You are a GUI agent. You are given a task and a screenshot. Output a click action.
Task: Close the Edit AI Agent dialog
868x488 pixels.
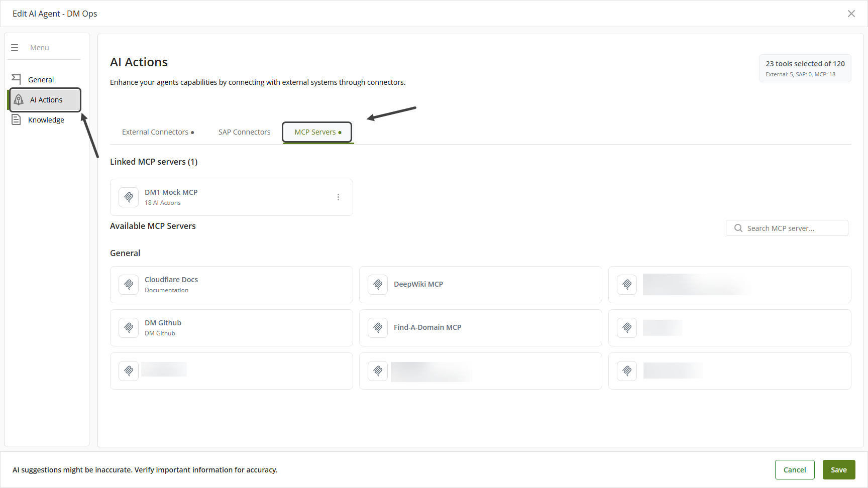click(851, 14)
